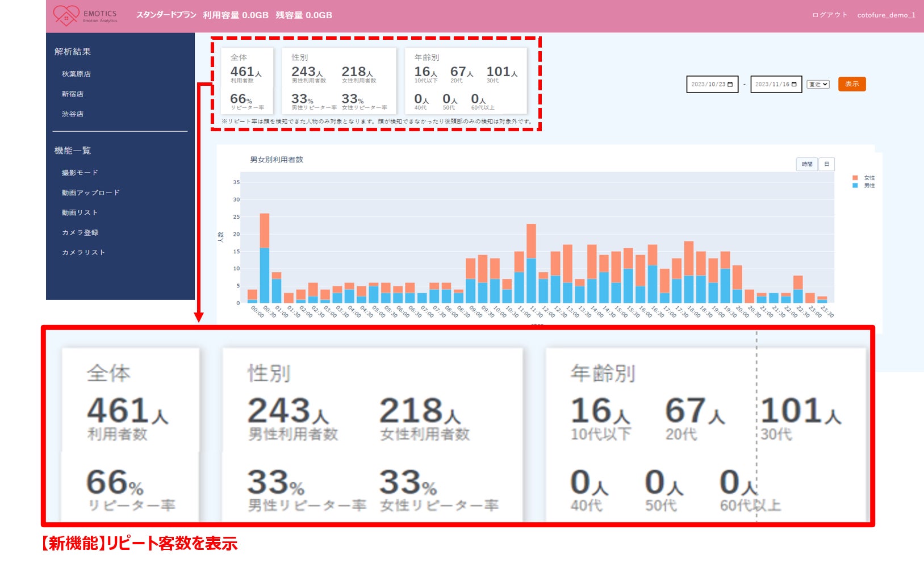Toggle 女性 series in chart legend

[864, 178]
